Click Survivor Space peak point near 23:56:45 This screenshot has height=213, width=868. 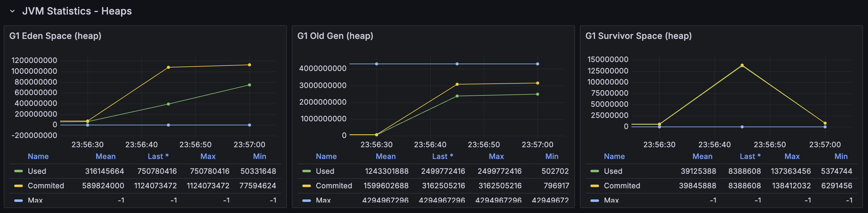pos(742,65)
